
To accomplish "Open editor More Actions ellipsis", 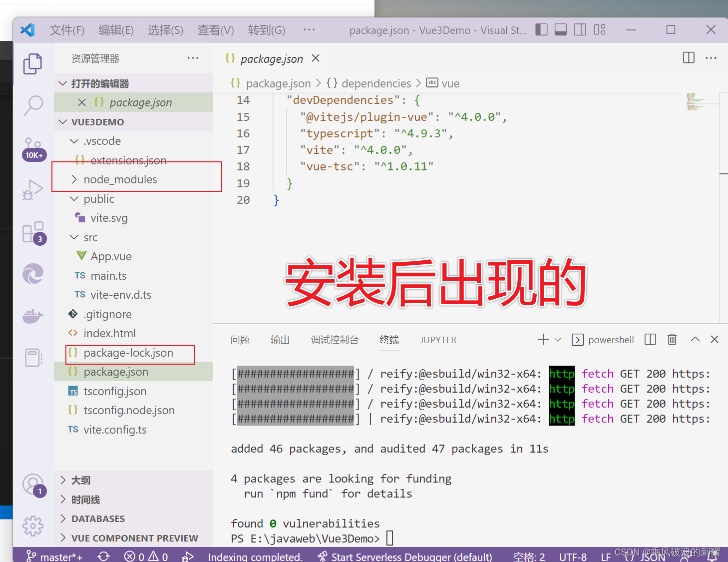I will (711, 58).
